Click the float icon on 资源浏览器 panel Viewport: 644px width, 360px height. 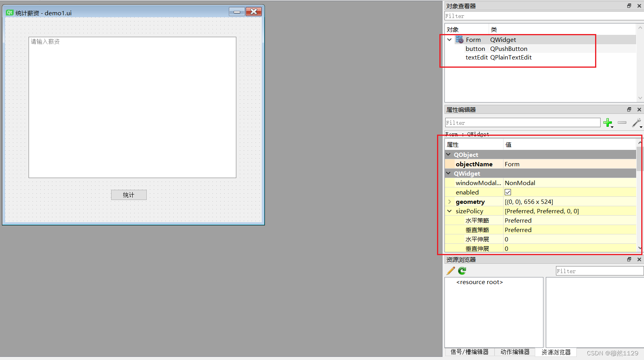tap(629, 259)
